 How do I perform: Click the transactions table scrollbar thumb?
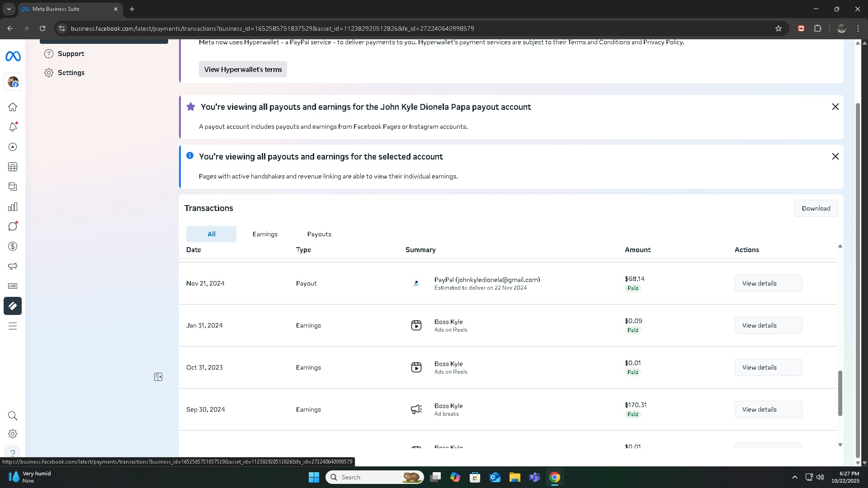tap(840, 393)
